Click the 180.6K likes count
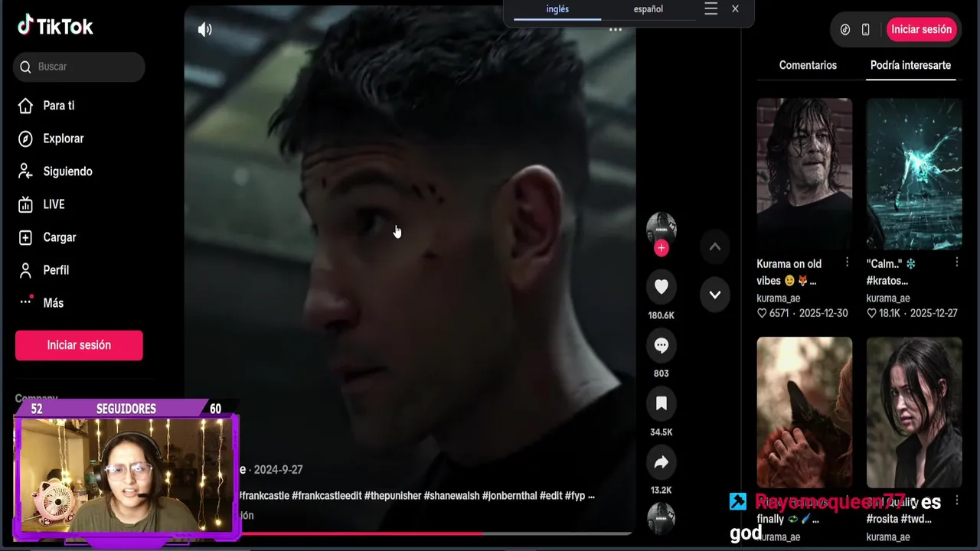980x551 pixels. pos(661,315)
